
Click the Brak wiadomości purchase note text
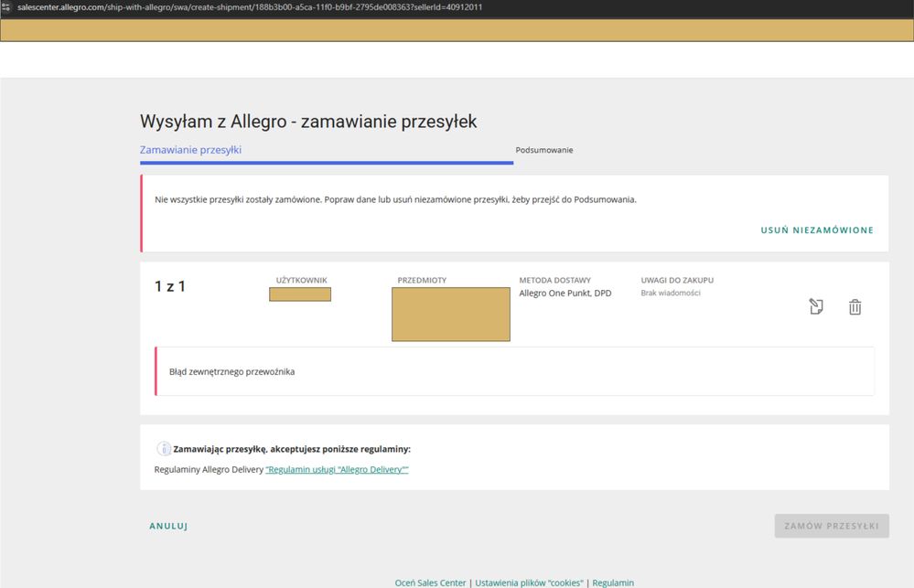tap(671, 294)
